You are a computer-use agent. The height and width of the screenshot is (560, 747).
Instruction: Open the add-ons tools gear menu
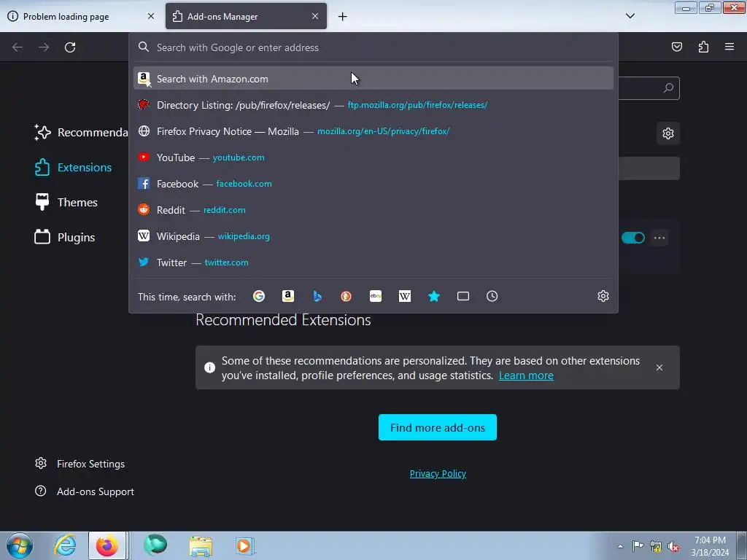coord(668,133)
